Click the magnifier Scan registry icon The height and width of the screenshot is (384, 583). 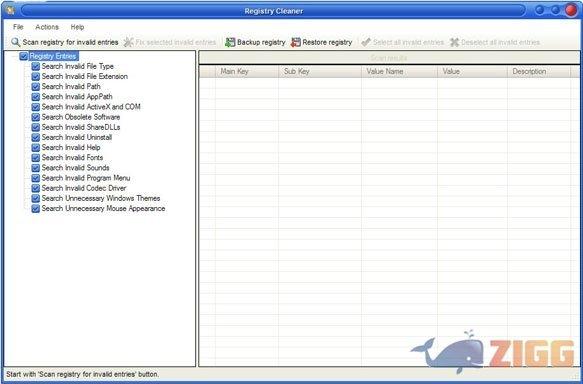tap(16, 42)
